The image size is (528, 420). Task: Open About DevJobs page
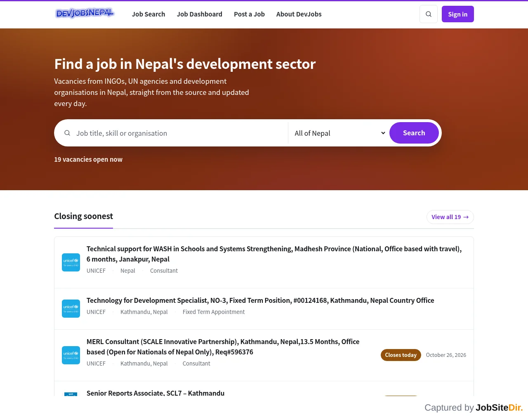point(299,14)
